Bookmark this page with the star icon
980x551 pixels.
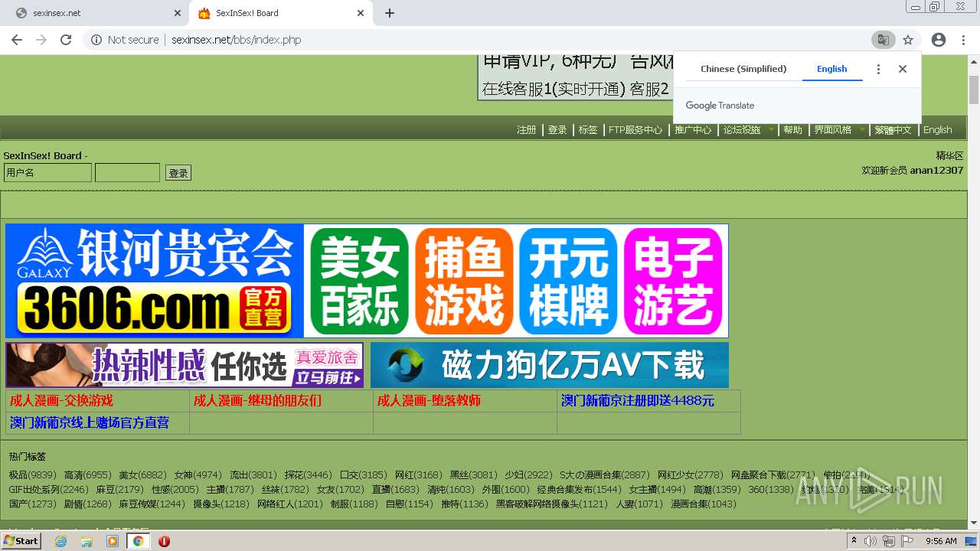point(908,40)
